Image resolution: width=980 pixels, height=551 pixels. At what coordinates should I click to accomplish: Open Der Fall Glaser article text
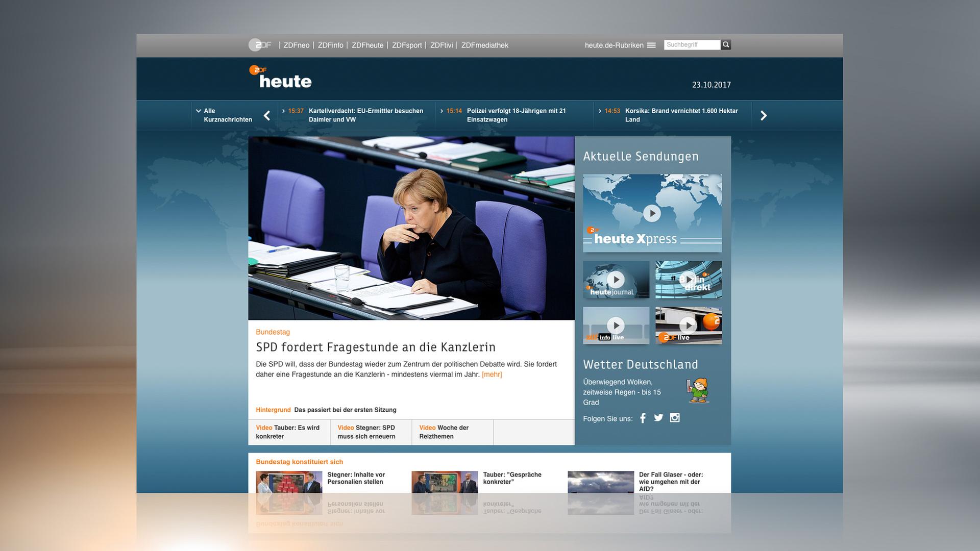click(x=671, y=482)
